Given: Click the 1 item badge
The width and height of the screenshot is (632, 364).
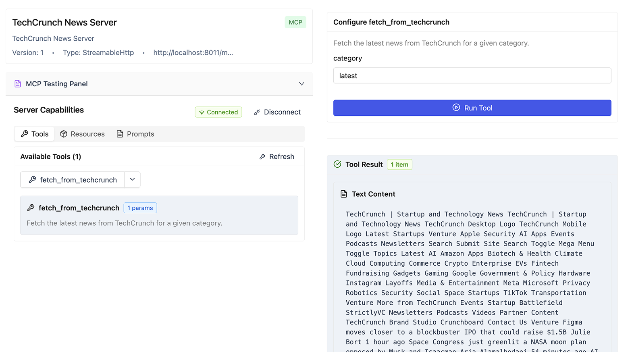Looking at the screenshot, I should (x=399, y=164).
